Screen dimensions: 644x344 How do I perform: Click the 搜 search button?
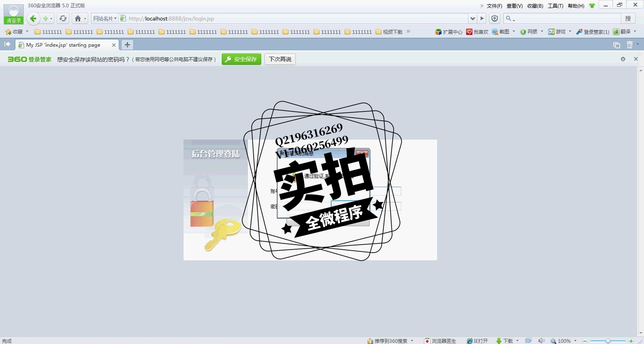pos(628,19)
